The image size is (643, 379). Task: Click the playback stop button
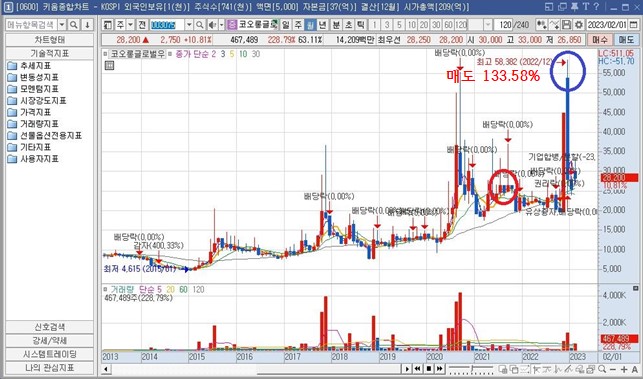click(x=429, y=369)
